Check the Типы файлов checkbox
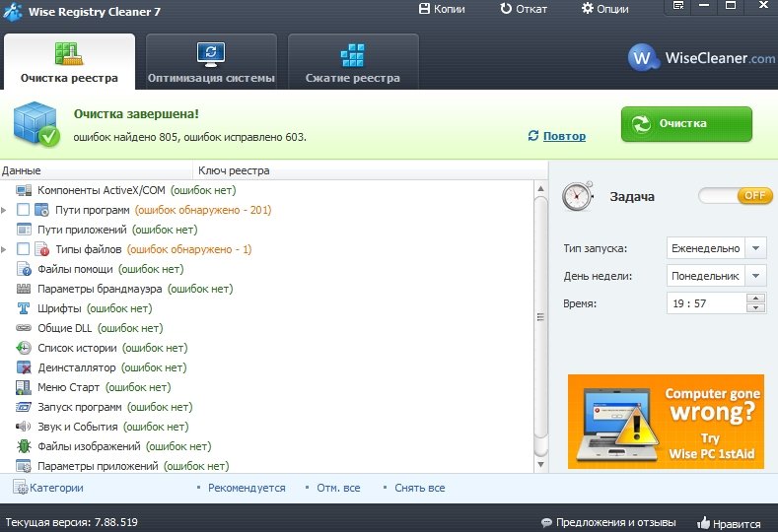The height and width of the screenshot is (532, 778). [23, 249]
